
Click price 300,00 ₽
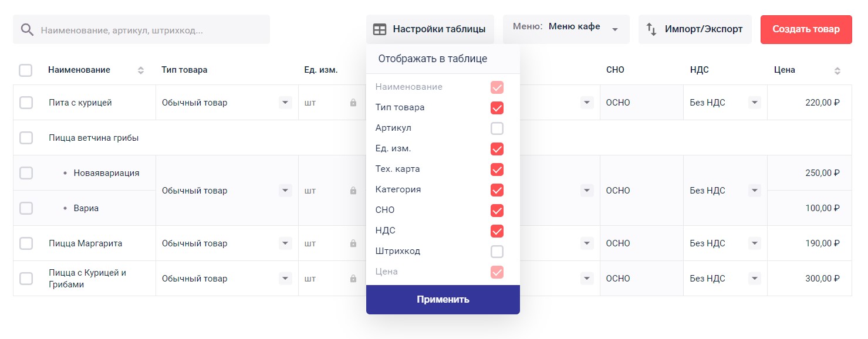(x=823, y=279)
